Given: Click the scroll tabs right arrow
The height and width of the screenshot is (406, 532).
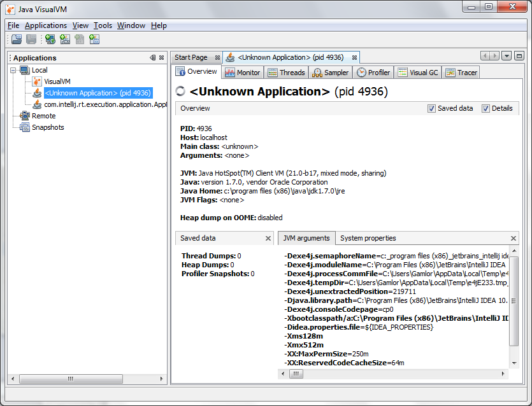Looking at the screenshot, I should (494, 55).
